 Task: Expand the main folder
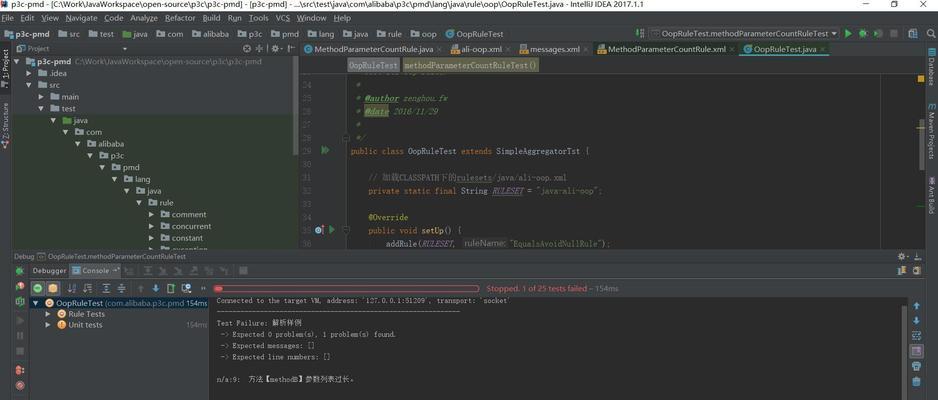click(41, 96)
